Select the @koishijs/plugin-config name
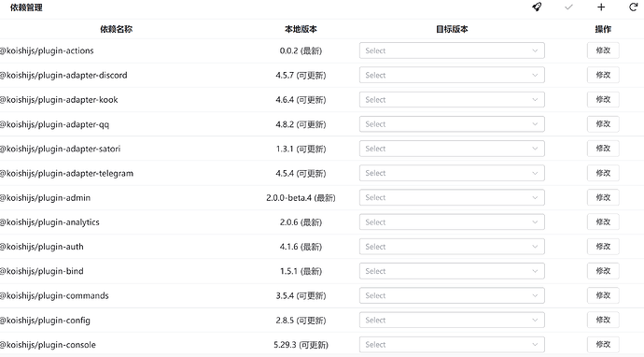The height and width of the screenshot is (357, 644). coord(45,320)
